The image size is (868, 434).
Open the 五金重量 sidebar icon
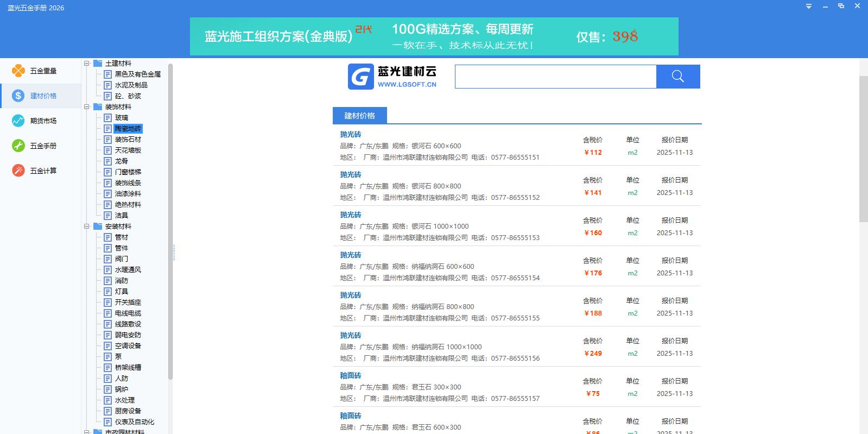18,71
